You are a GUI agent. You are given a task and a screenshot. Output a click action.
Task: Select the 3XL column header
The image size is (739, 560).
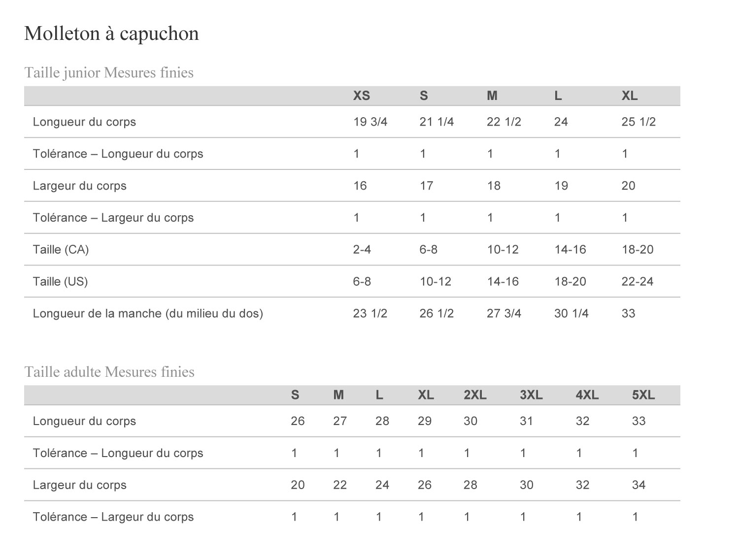tap(531, 395)
